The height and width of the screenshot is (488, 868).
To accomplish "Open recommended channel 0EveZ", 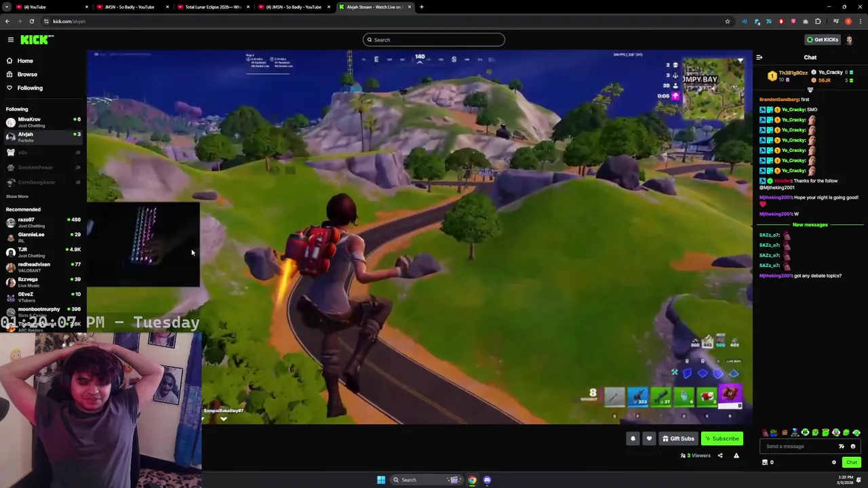I will (x=43, y=297).
